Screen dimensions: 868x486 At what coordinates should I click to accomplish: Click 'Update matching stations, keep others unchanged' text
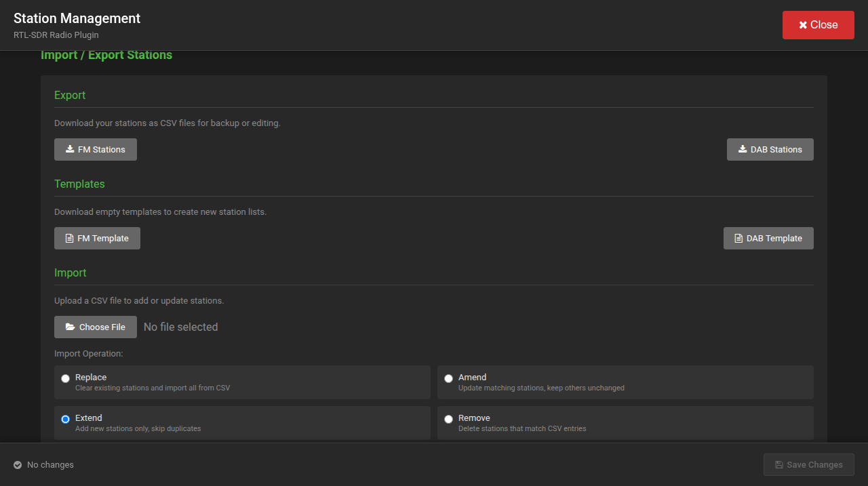point(541,388)
